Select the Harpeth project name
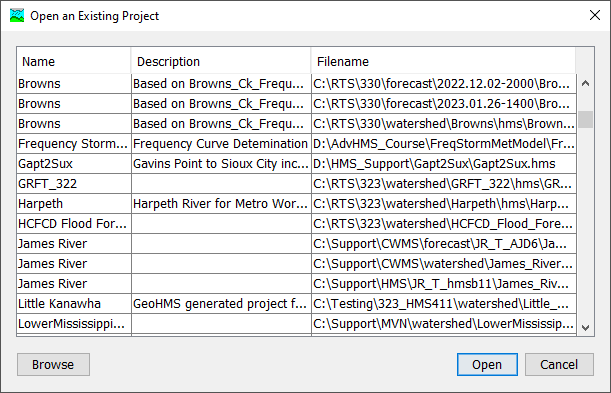 pyautogui.click(x=74, y=204)
